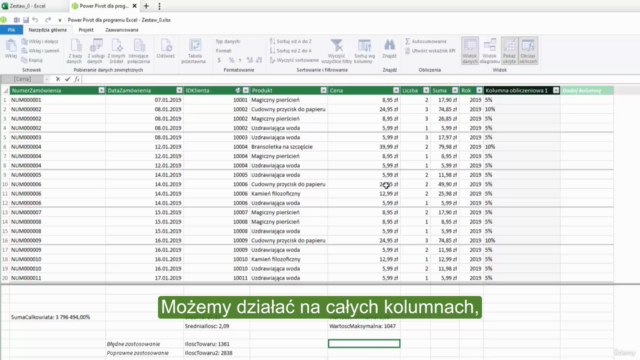The image size is (640, 360).
Task: Expand quick access toolbar customize arrow
Action: tap(60, 20)
